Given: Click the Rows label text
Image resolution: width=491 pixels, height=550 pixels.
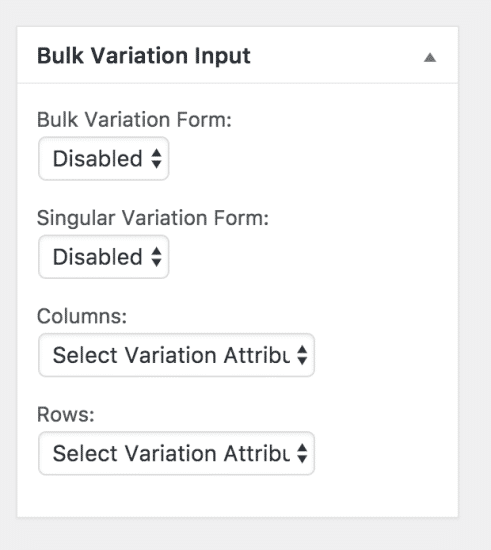Looking at the screenshot, I should 66,414.
